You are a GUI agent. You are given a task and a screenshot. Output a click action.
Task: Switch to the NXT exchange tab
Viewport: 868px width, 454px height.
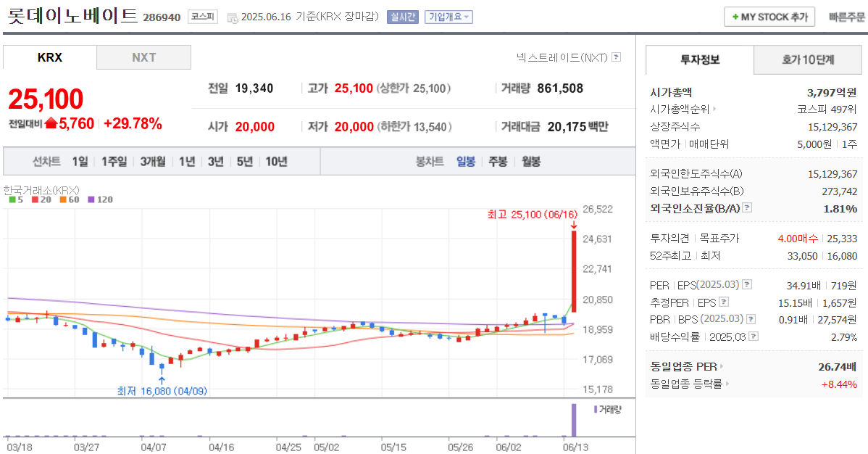[x=143, y=57]
